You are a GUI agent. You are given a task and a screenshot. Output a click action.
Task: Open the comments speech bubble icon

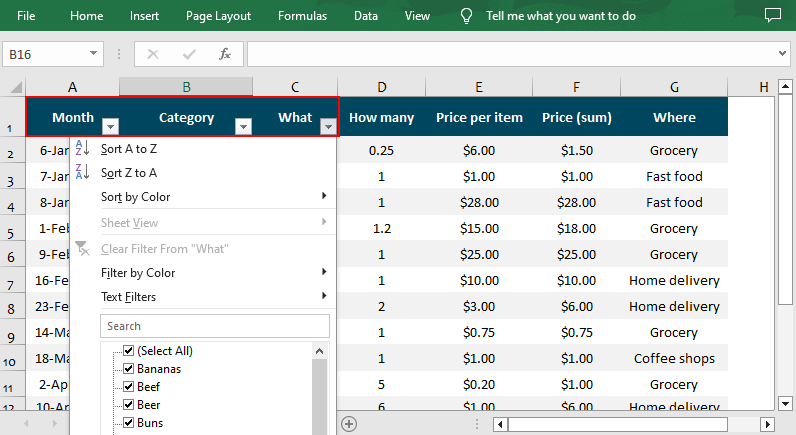pos(773,15)
